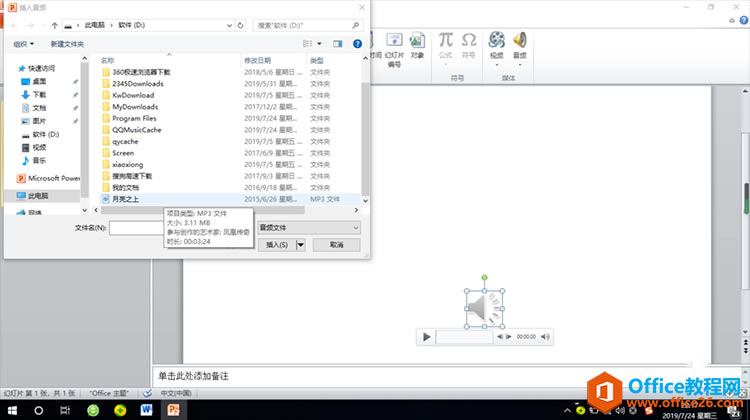Open the Video insert icon in ribbon
This screenshot has width=750, height=420.
pyautogui.click(x=496, y=40)
